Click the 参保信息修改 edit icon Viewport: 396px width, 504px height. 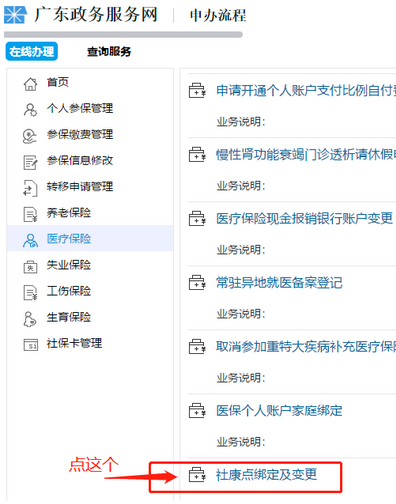tap(30, 162)
